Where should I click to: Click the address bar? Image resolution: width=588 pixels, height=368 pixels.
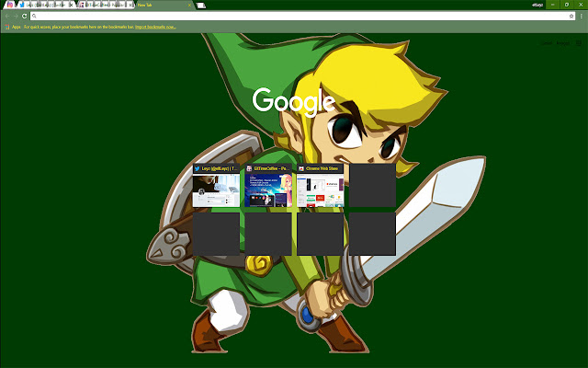[x=302, y=17]
